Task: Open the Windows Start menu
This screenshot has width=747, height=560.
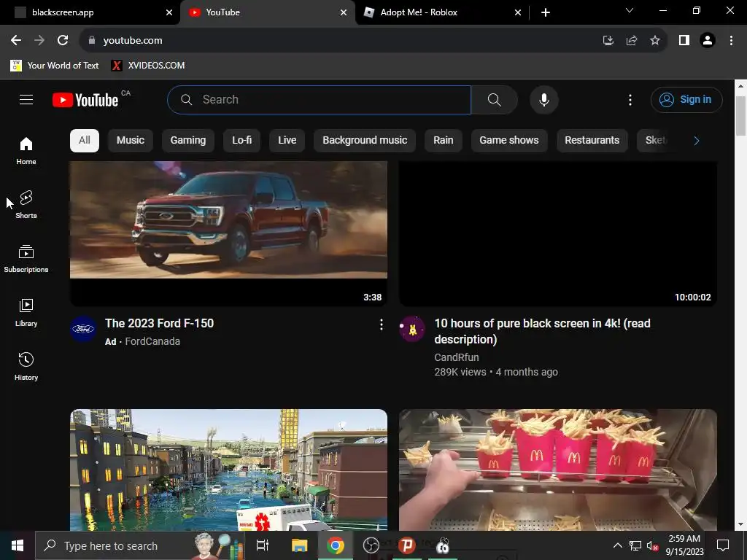Action: pyautogui.click(x=18, y=545)
